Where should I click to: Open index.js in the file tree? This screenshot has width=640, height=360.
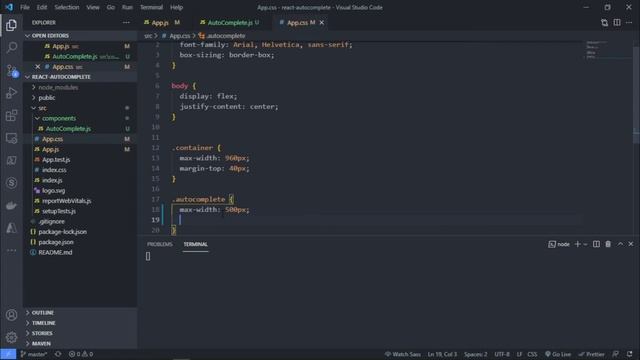coord(52,180)
